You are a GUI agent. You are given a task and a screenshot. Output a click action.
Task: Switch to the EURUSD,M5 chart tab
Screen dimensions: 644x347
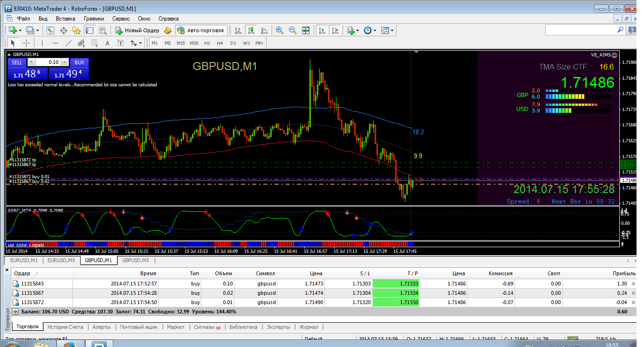click(62, 260)
